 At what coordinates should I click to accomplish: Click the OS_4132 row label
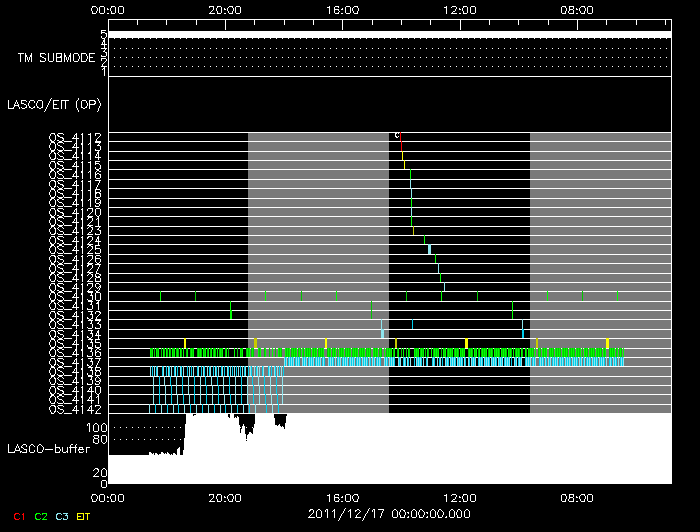75,315
